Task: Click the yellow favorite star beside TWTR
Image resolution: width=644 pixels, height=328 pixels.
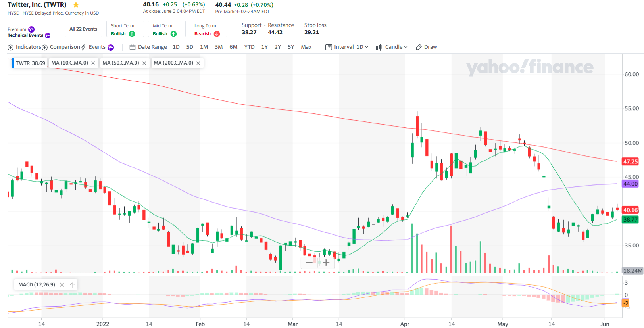Action: click(76, 5)
